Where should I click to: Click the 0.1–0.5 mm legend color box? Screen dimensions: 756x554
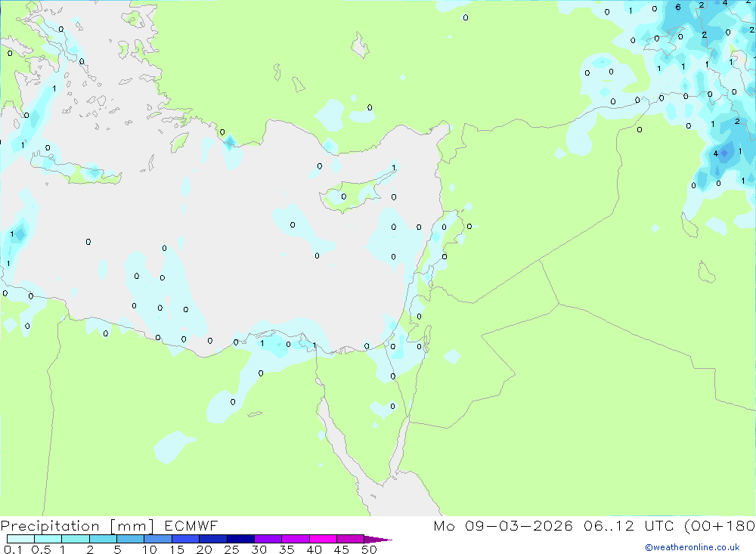coord(20,539)
